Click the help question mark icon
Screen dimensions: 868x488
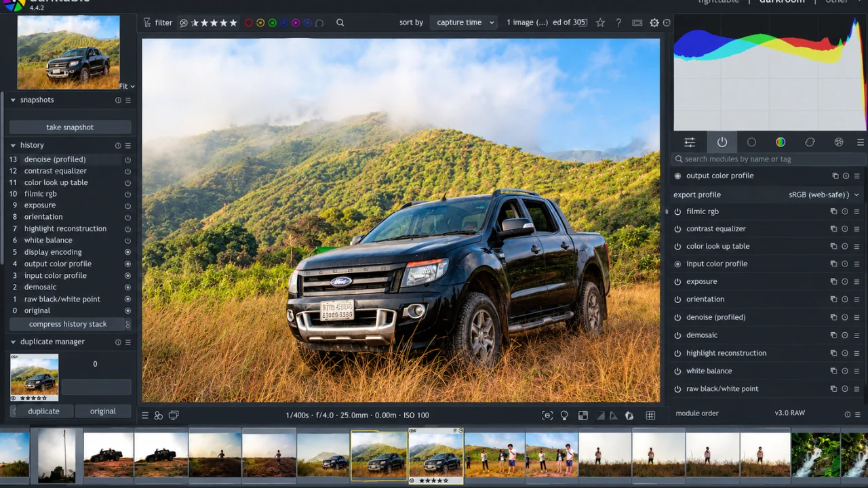(618, 22)
